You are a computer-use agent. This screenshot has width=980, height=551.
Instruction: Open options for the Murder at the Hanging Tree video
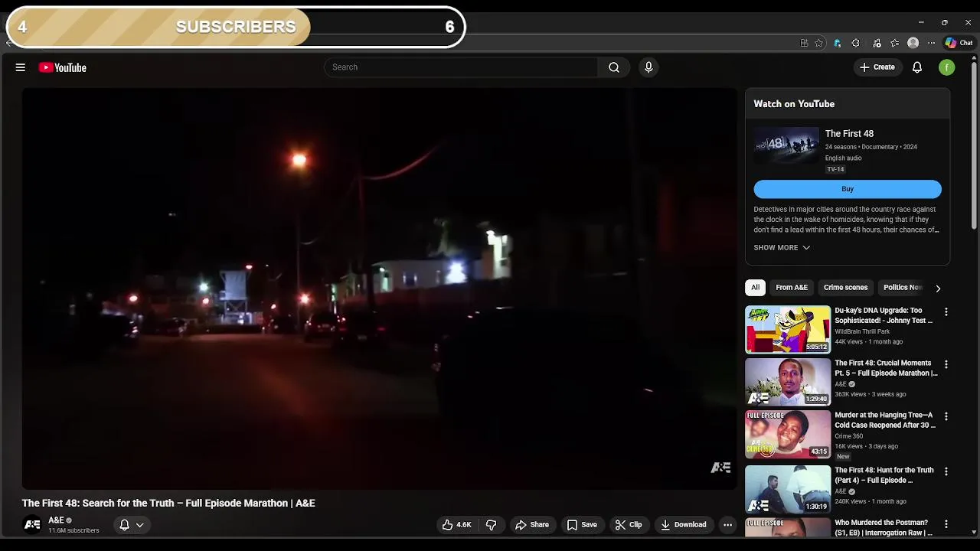(x=946, y=417)
